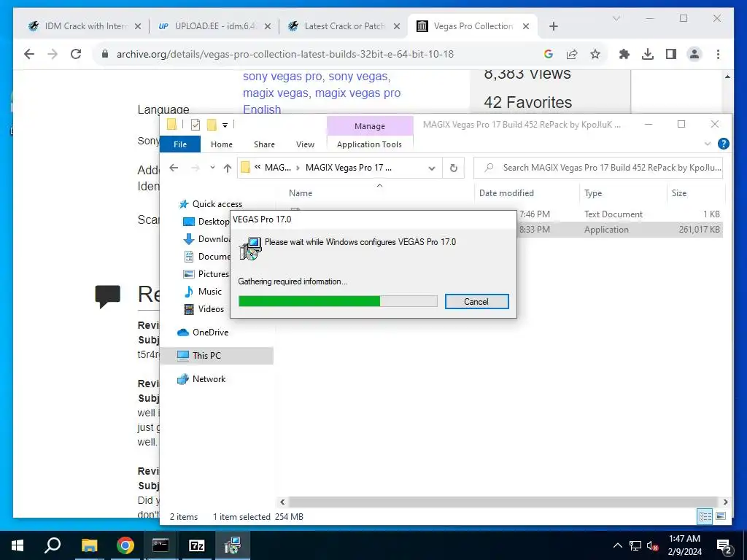Open the magix vegas topic link

[x=275, y=93]
